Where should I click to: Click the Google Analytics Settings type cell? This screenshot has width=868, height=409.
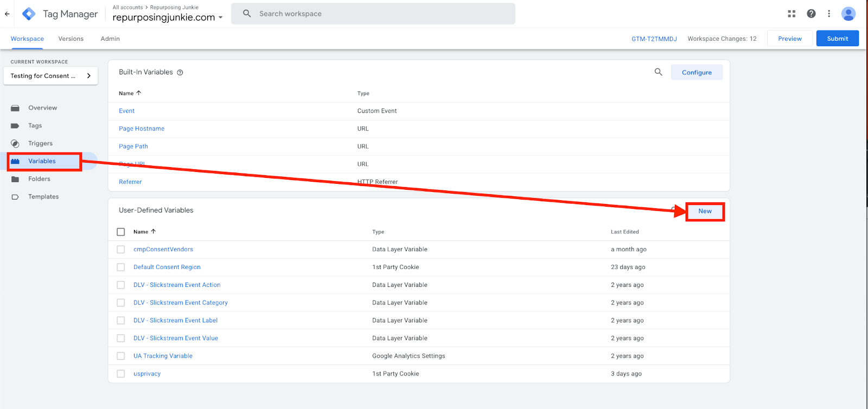coord(409,356)
